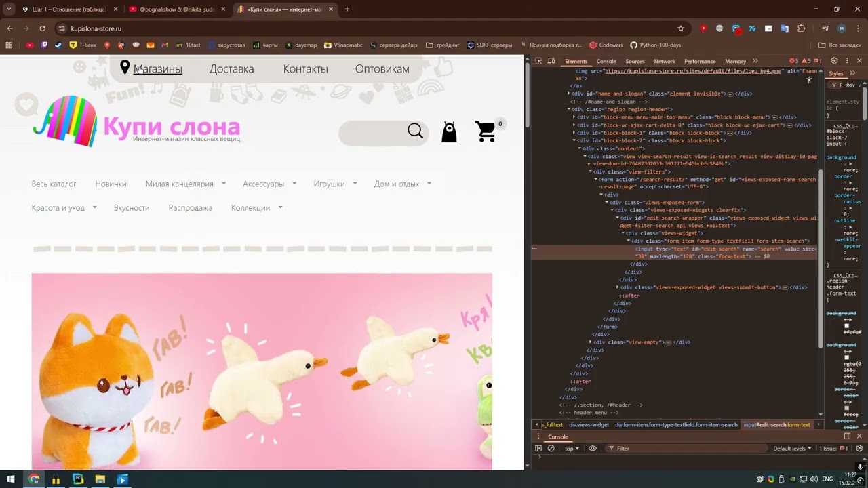Screen dimensions: 868x488
Task: Switch to the @pognalishow YouTube tab
Action: point(176,9)
